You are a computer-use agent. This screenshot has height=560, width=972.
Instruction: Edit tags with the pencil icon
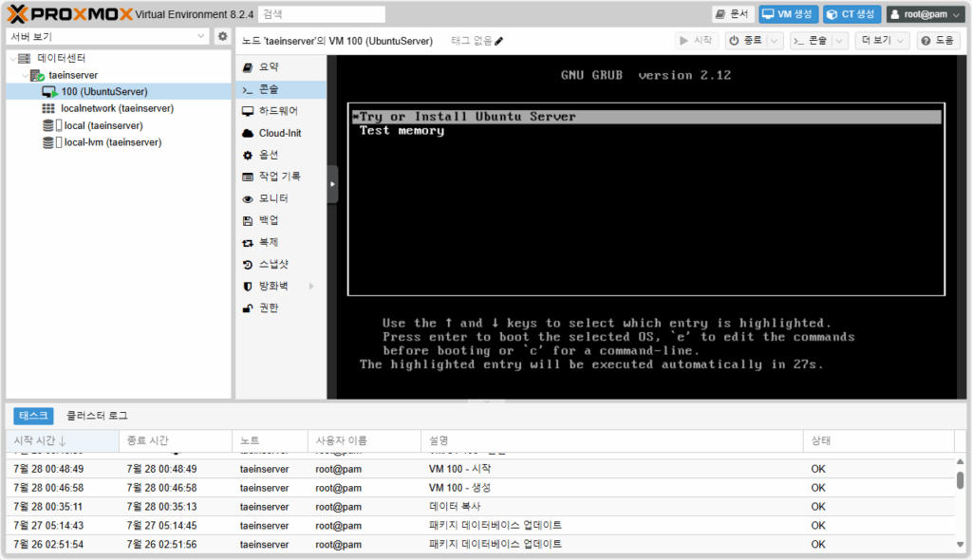[x=499, y=41]
